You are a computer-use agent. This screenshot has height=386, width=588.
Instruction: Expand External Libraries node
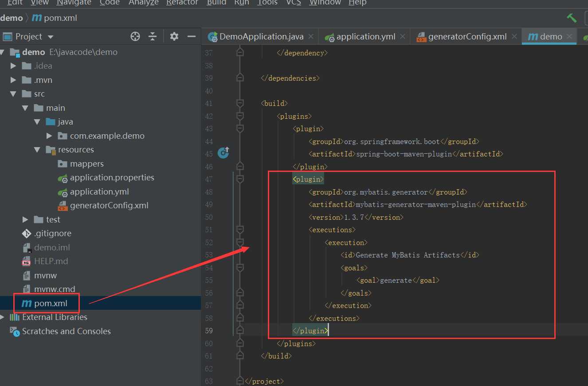[x=2, y=317]
